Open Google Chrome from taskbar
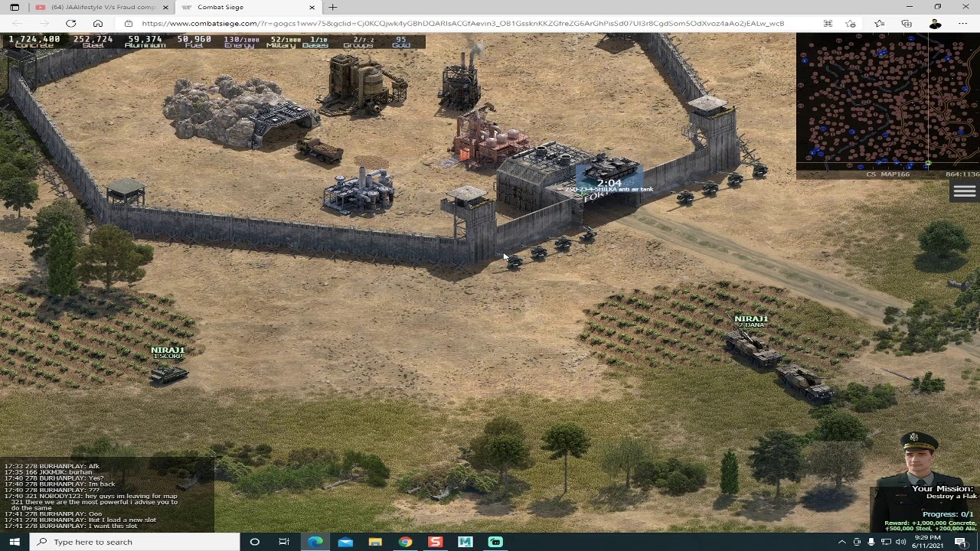Viewport: 980px width, 551px height. tap(405, 542)
